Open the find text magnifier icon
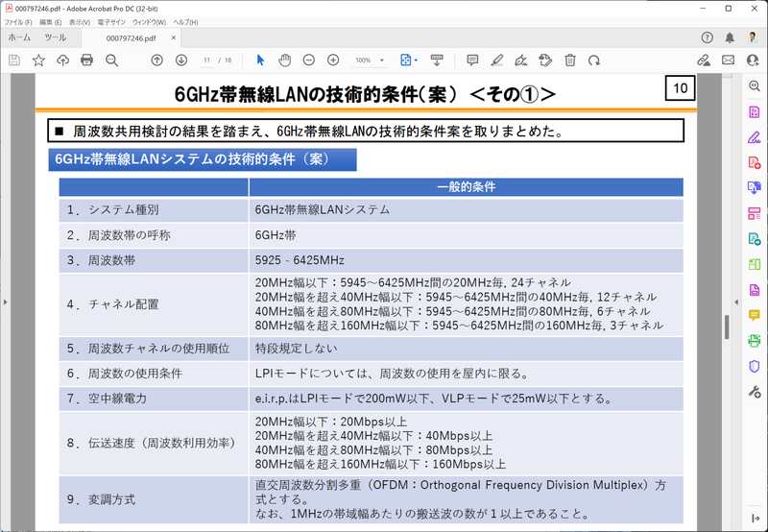 tap(111, 60)
